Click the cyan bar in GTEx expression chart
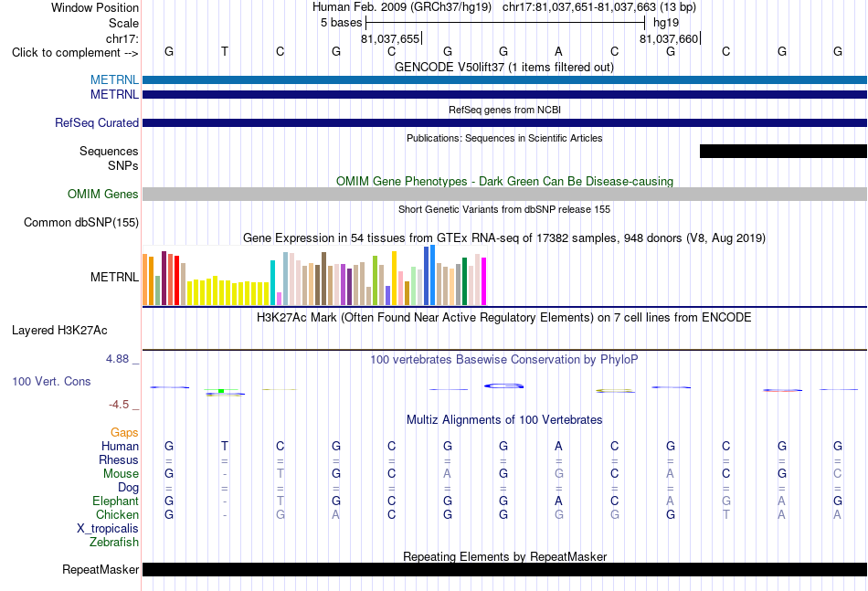 point(272,282)
